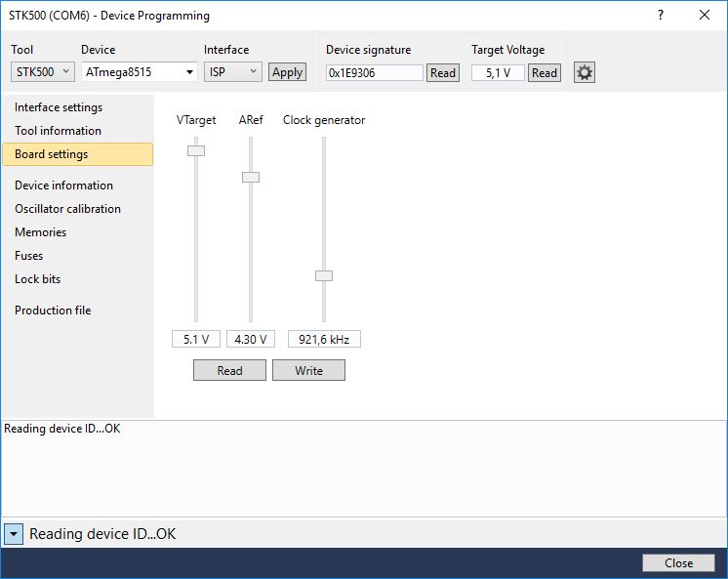Click the VTarget value box 5.1 V
Viewport: 728px width, 579px height.
point(195,339)
